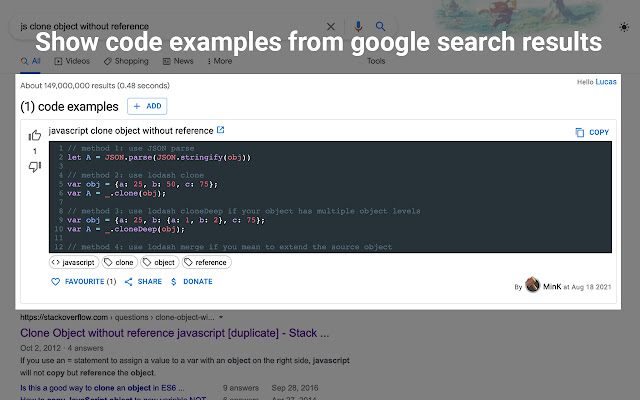The image size is (640, 400).
Task: Open 'Is this a good way to clone' link
Action: pos(102,388)
